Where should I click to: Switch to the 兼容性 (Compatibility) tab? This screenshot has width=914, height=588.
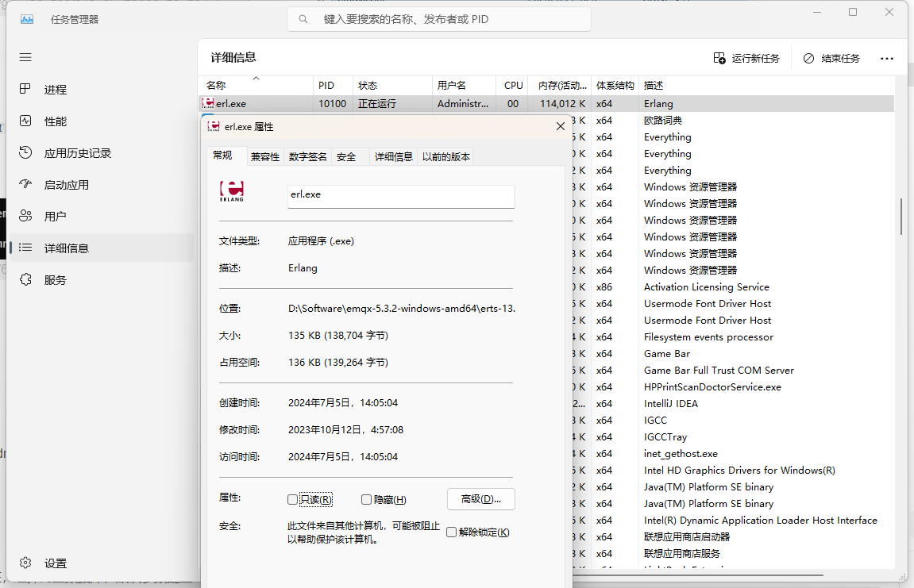[x=265, y=157]
